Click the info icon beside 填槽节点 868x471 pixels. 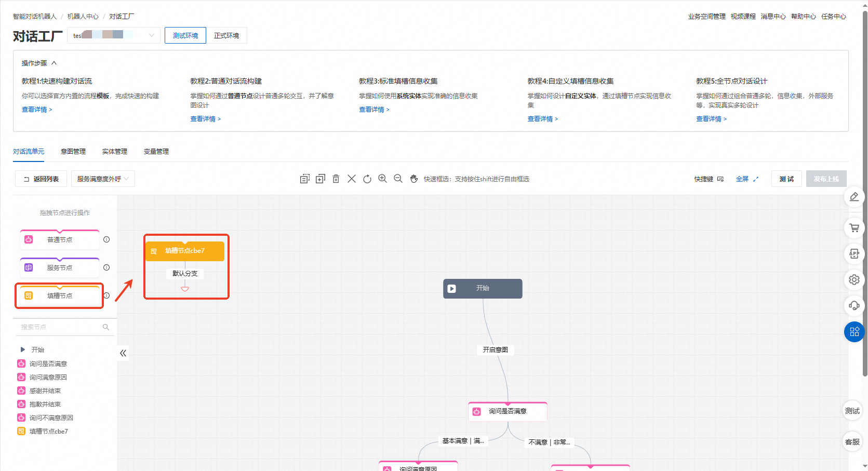[x=106, y=295]
